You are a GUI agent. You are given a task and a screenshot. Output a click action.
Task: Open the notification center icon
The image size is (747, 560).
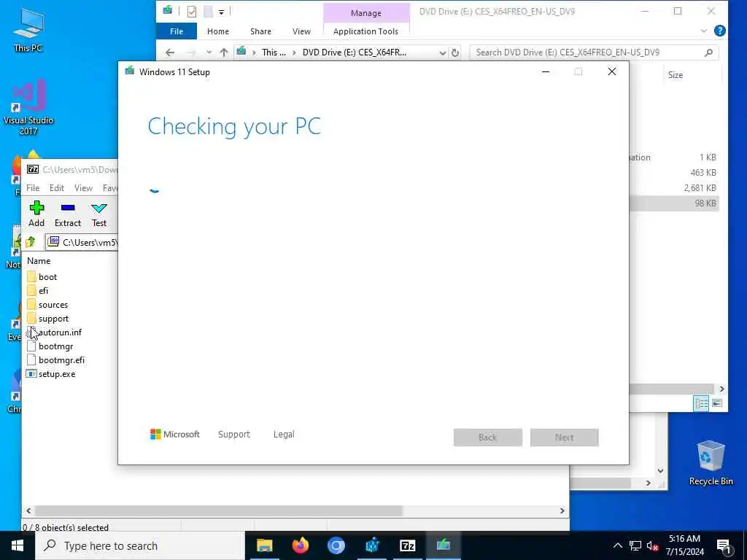coord(724,547)
